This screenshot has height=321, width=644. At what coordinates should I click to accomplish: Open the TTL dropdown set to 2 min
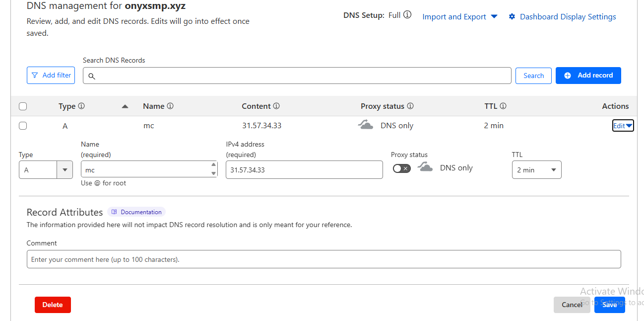[x=537, y=170]
